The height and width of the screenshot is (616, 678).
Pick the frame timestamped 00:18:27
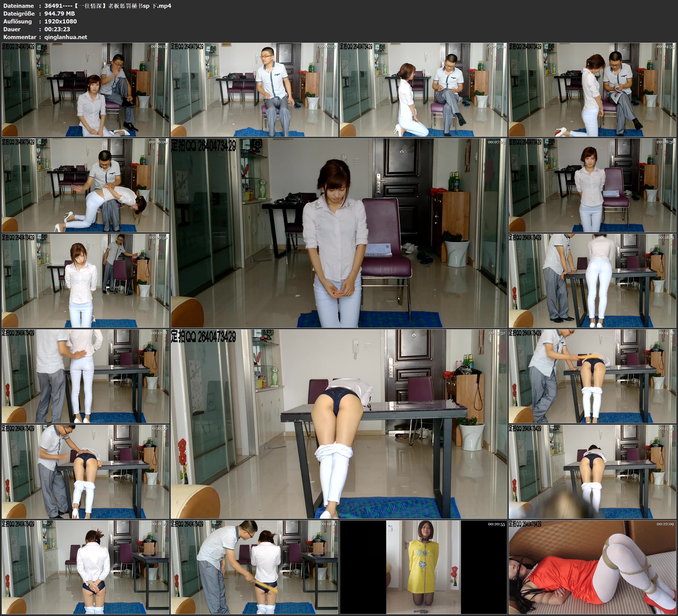coord(85,567)
